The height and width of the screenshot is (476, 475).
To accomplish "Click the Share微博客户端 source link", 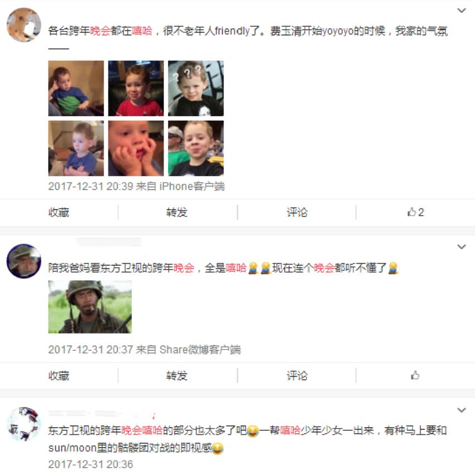I will tap(200, 349).
